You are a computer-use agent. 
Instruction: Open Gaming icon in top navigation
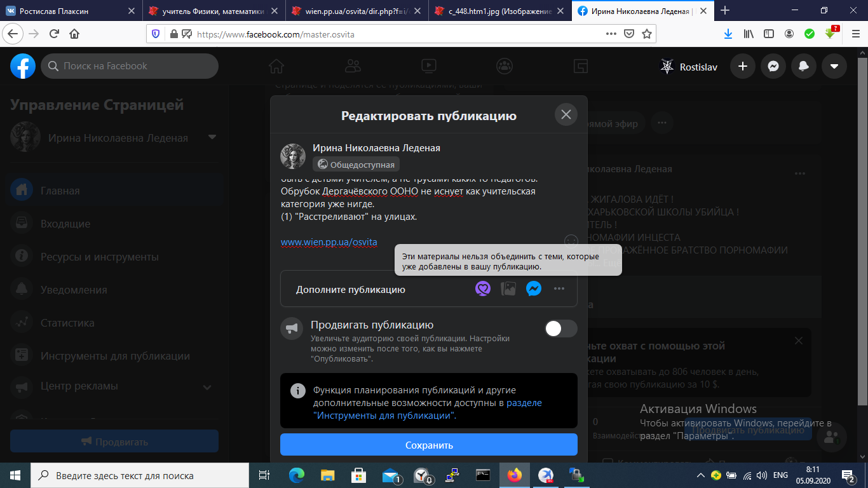(x=581, y=65)
